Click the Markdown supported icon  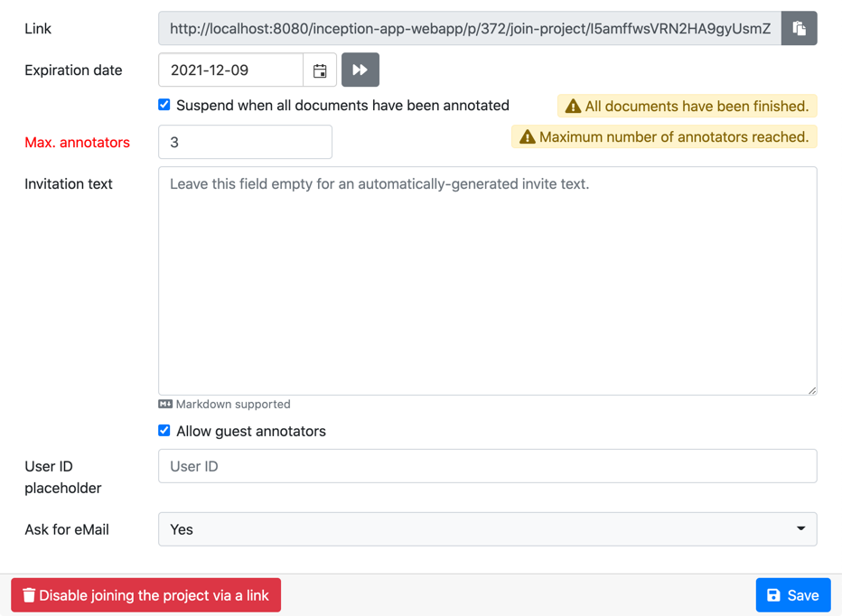tap(165, 405)
